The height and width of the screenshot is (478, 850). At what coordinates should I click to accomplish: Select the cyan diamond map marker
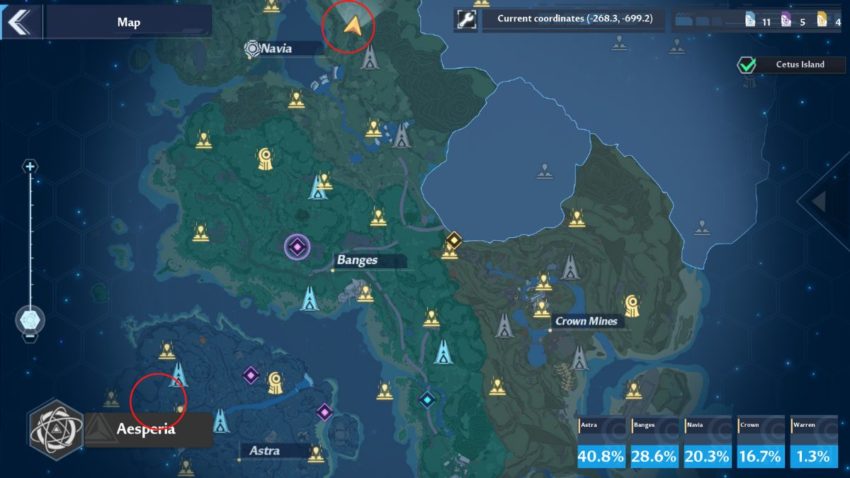427,399
